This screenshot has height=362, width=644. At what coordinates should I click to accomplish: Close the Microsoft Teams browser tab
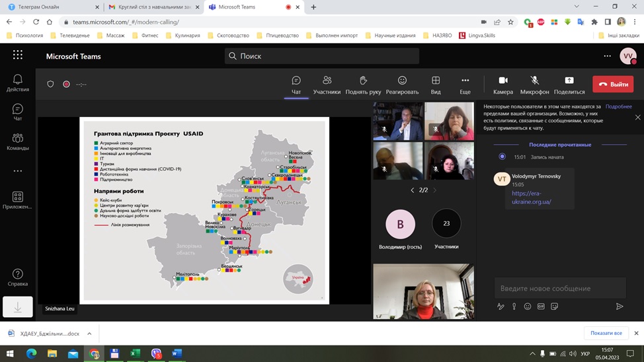click(x=298, y=7)
